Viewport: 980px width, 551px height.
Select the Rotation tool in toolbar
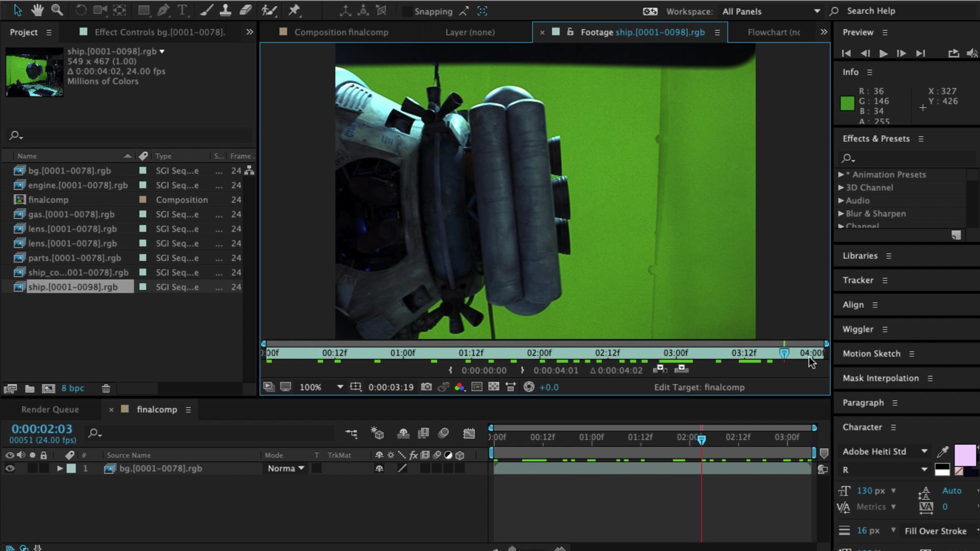(x=80, y=10)
